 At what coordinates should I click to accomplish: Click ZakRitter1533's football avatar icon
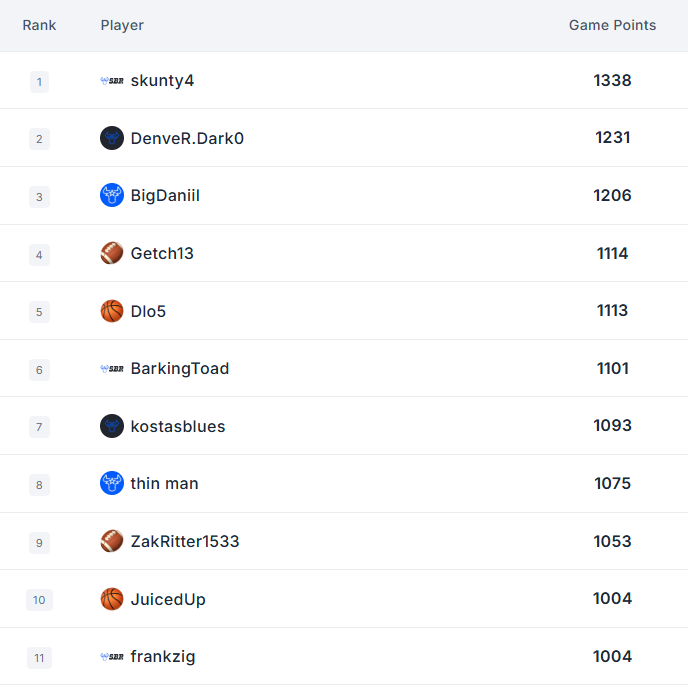(x=112, y=542)
